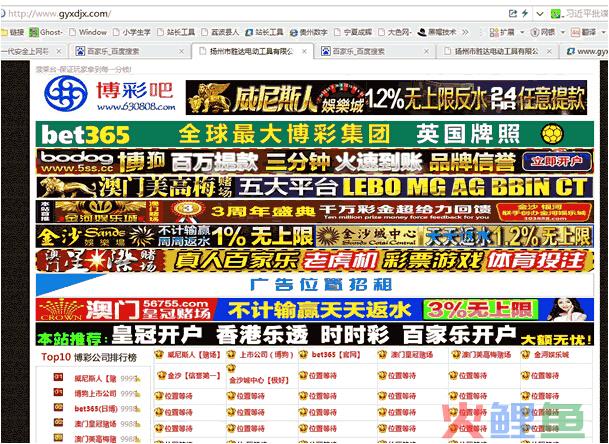The width and height of the screenshot is (609, 444).
Task: Open the 威尼斯人娱乐城 banner ad
Action: tap(386, 98)
